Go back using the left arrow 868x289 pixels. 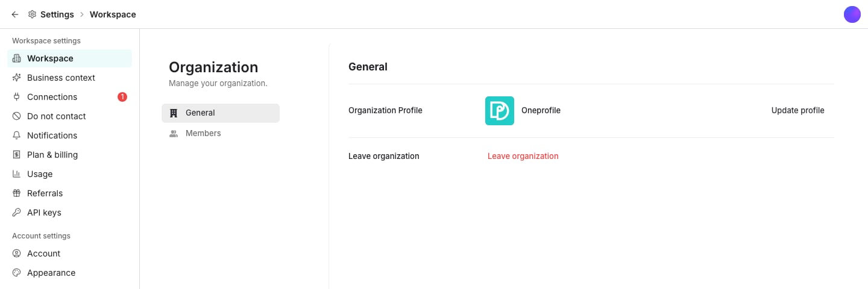pyautogui.click(x=15, y=14)
